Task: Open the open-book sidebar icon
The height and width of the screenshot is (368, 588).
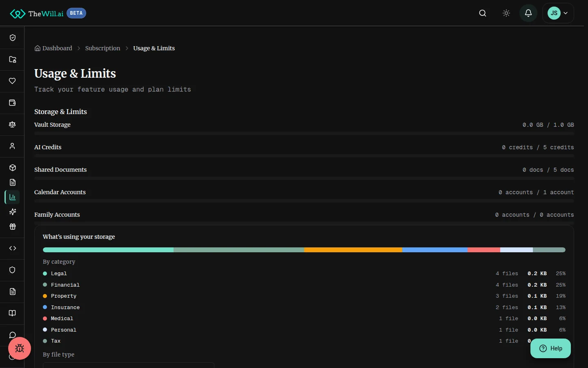Action: click(x=12, y=313)
